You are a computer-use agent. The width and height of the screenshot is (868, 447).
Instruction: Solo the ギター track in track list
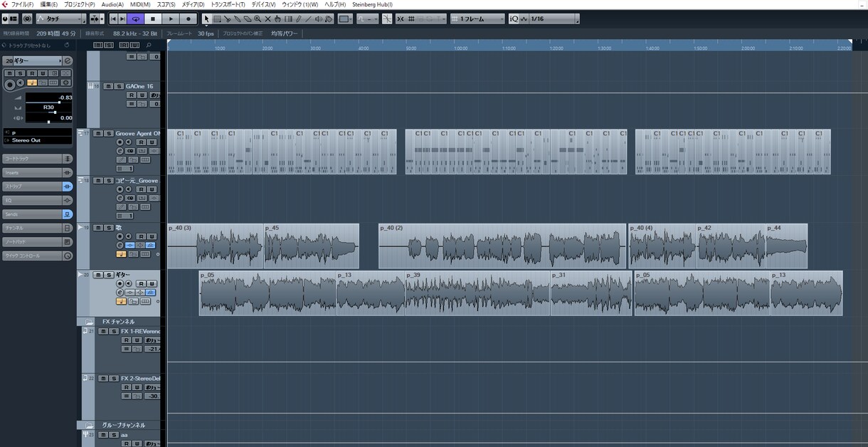(x=109, y=275)
